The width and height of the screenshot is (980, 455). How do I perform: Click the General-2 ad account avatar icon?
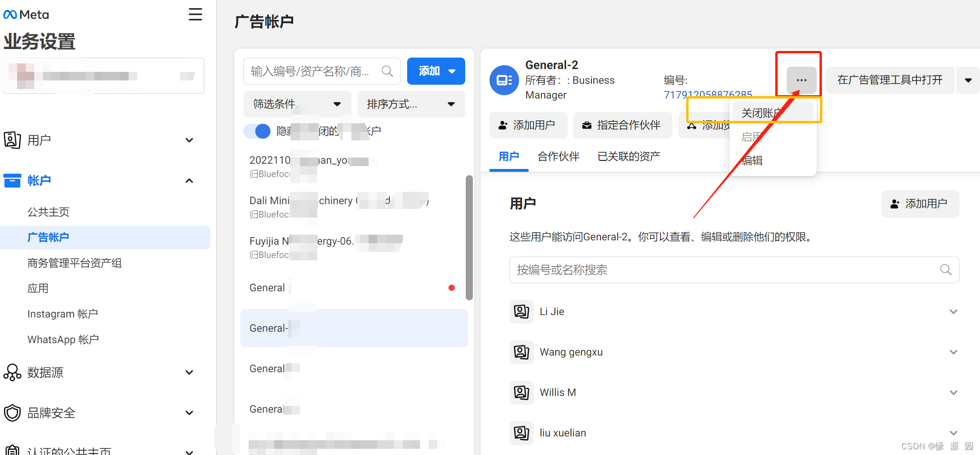click(x=504, y=80)
